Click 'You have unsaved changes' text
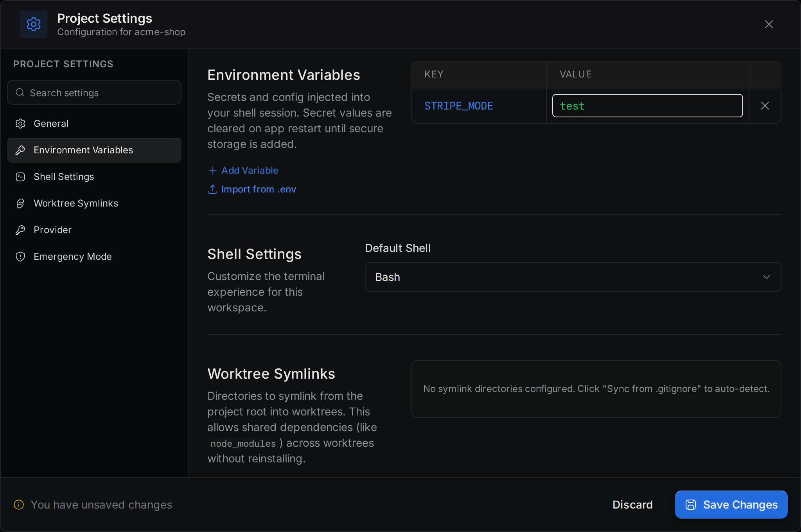 coord(101,505)
